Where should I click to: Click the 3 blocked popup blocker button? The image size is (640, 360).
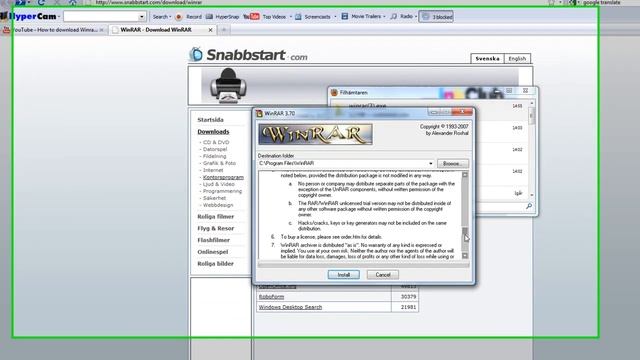pyautogui.click(x=436, y=17)
